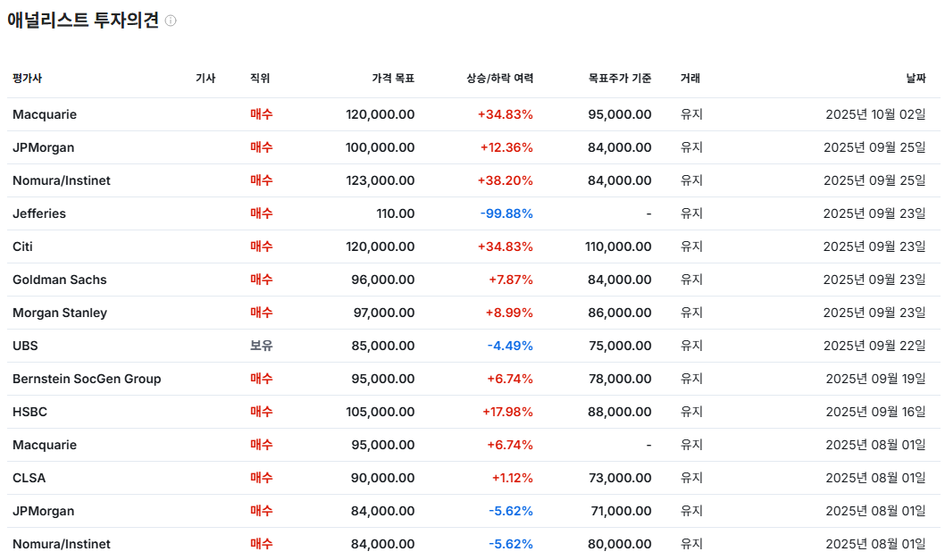Image resolution: width=945 pixels, height=560 pixels.
Task: Sort by 상승/하락 여력 column header
Action: tap(499, 79)
